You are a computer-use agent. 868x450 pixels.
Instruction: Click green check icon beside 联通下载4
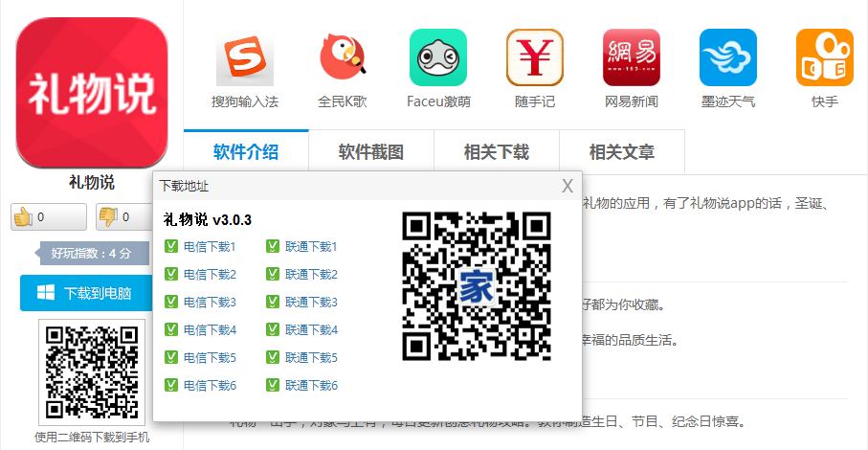[273, 329]
